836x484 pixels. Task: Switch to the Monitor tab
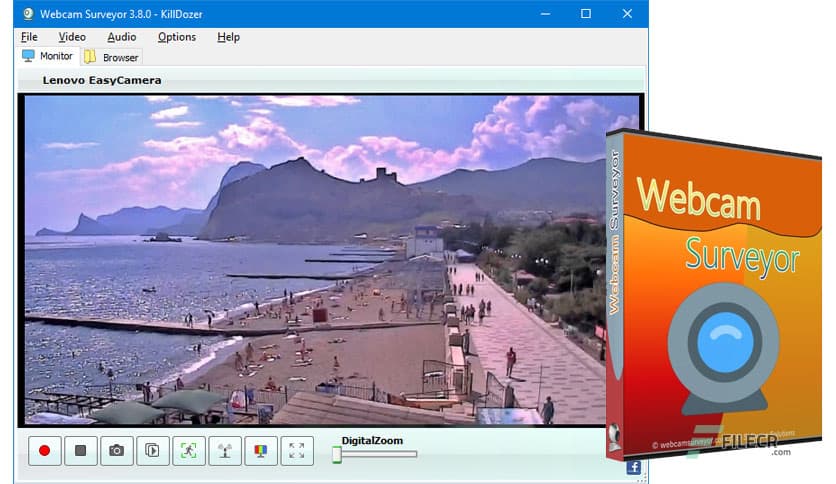(47, 56)
